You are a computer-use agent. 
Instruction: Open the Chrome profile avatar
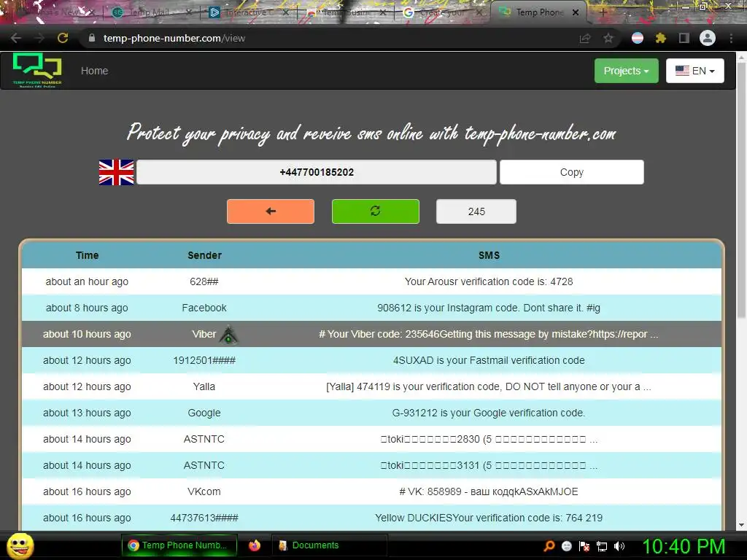708,38
